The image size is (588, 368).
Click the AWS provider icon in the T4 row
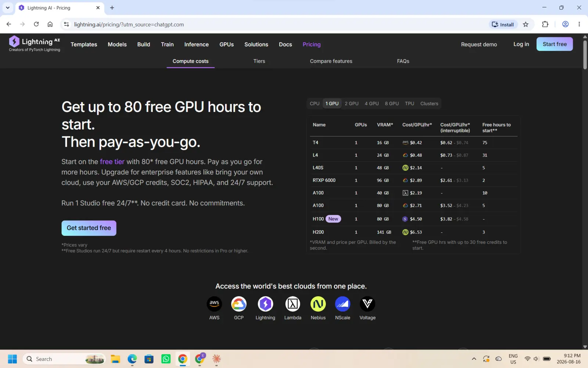[405, 142]
